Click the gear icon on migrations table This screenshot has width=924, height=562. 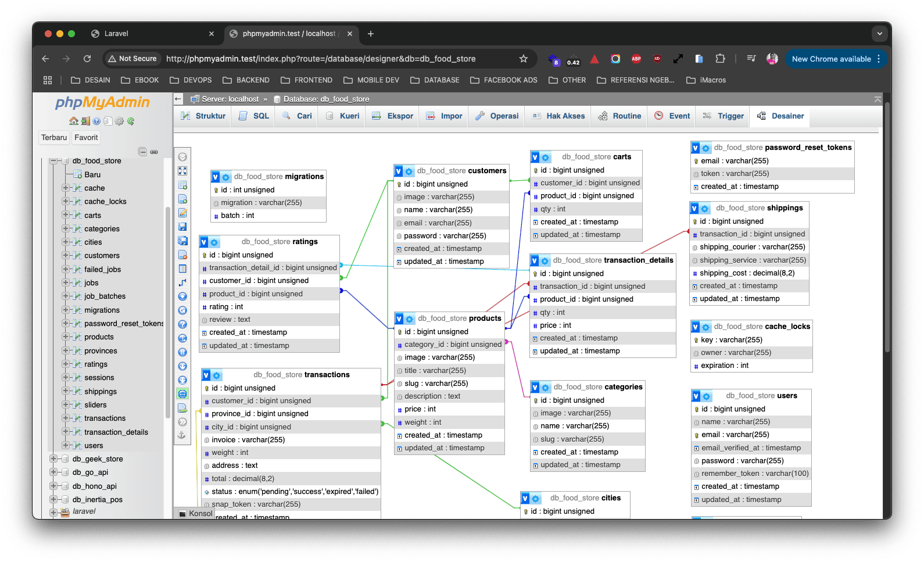point(226,177)
